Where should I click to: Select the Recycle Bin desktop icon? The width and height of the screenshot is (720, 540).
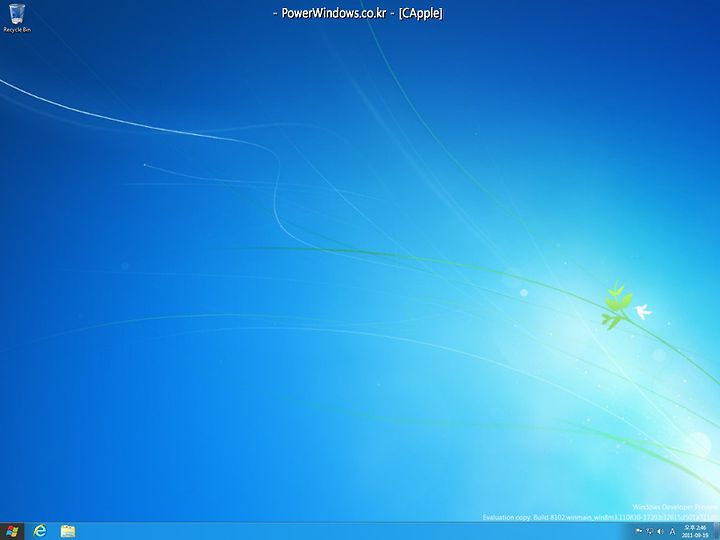coord(17,18)
